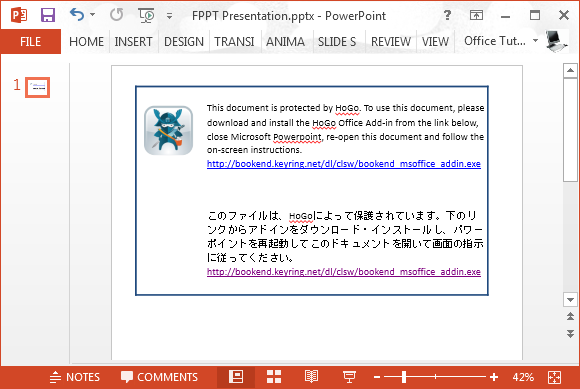580x389 pixels.
Task: Open the FILE tab
Action: [x=30, y=41]
